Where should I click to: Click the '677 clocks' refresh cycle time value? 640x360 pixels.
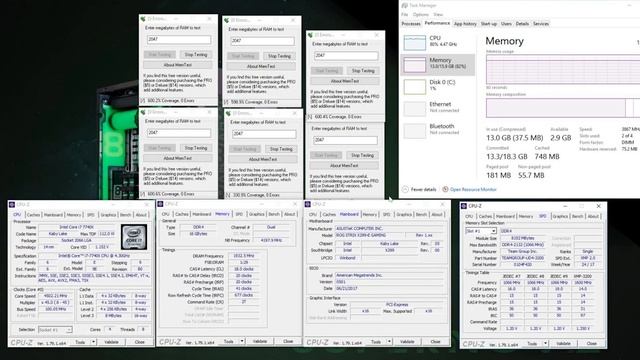244,295
